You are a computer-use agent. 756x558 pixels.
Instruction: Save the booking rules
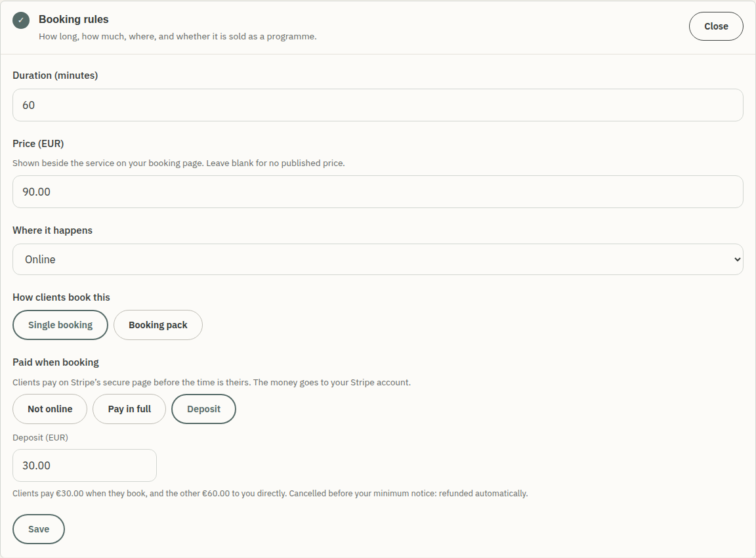[x=39, y=529]
